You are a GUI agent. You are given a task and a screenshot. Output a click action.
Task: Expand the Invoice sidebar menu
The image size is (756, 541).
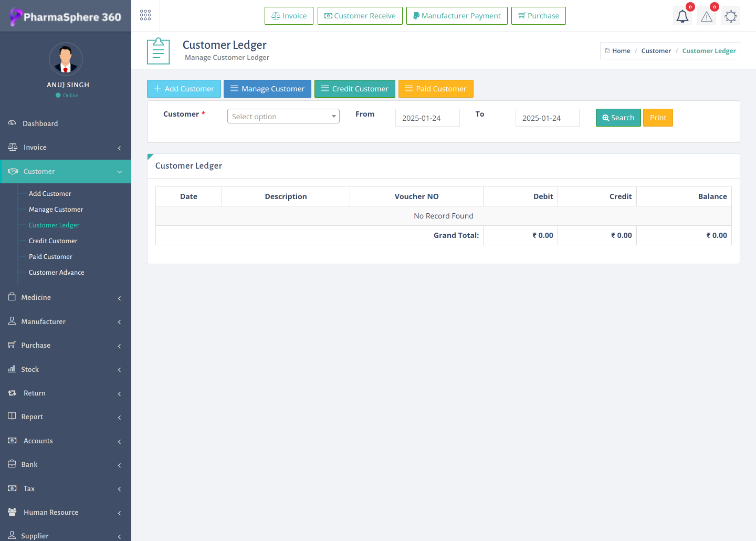pos(35,148)
